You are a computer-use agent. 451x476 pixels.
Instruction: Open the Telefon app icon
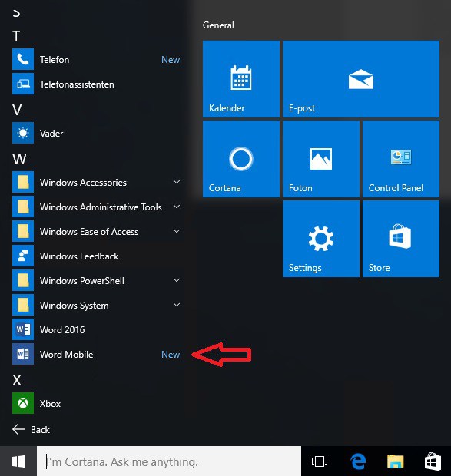[x=23, y=59]
